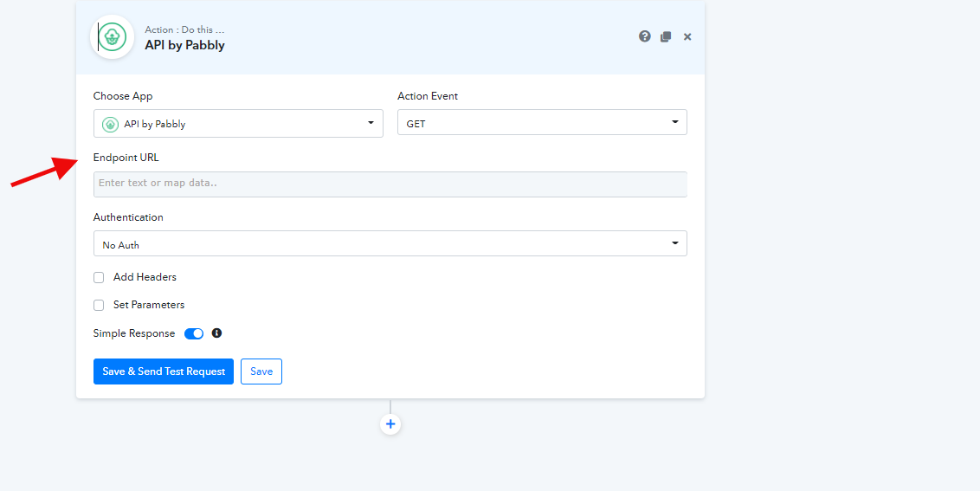Click the outlined Save button
Screen dimensions: 980x491
coord(261,371)
